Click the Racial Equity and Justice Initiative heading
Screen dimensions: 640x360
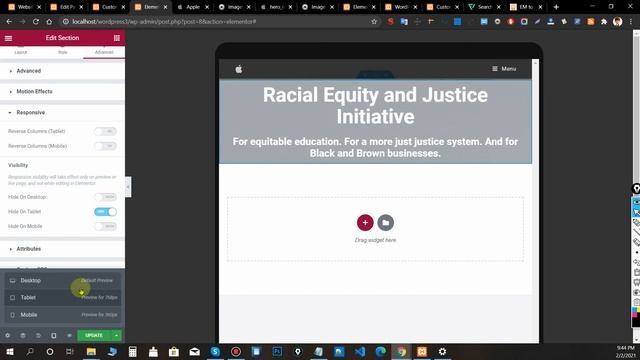(x=376, y=106)
